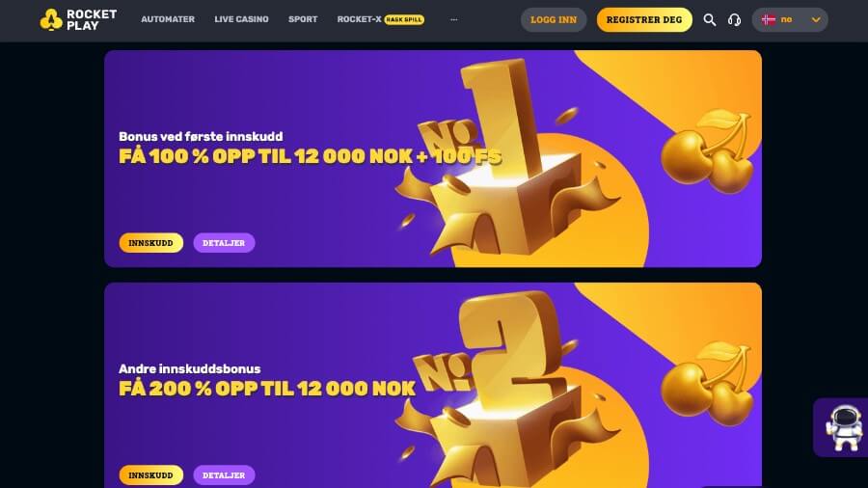The width and height of the screenshot is (868, 488).
Task: Open the search magnifier icon
Action: tap(709, 20)
